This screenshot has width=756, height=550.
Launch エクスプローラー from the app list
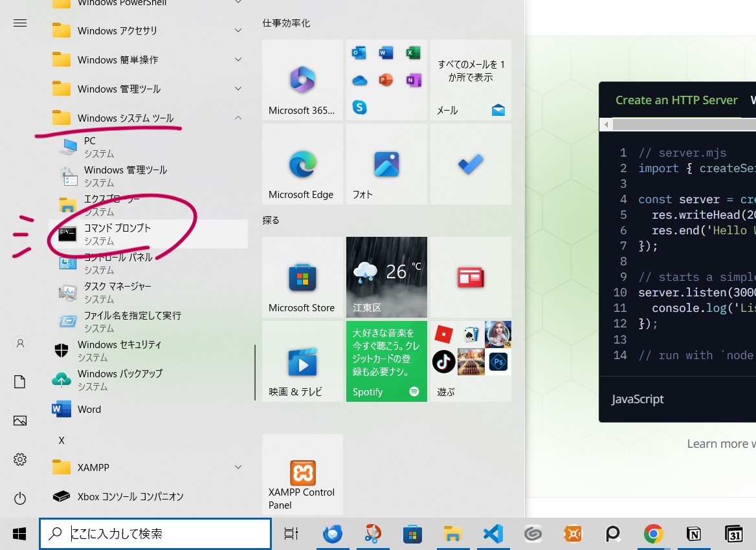click(x=148, y=205)
